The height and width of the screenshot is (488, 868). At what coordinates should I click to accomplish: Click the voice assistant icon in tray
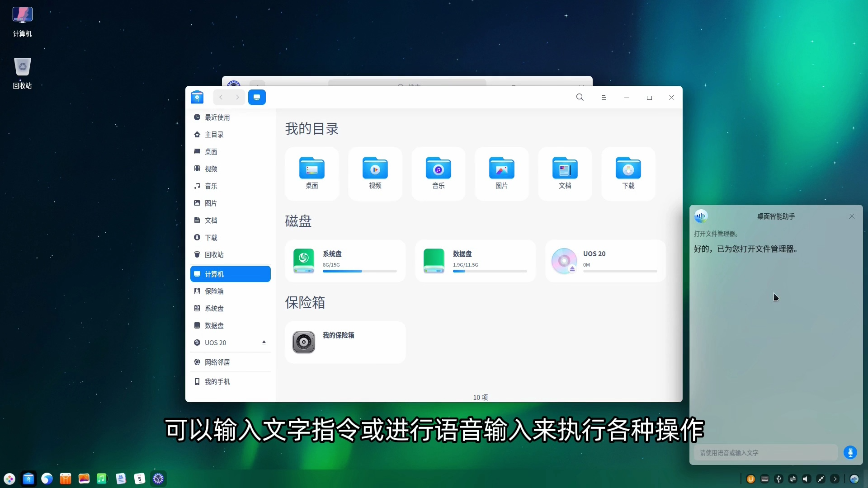coord(854,479)
